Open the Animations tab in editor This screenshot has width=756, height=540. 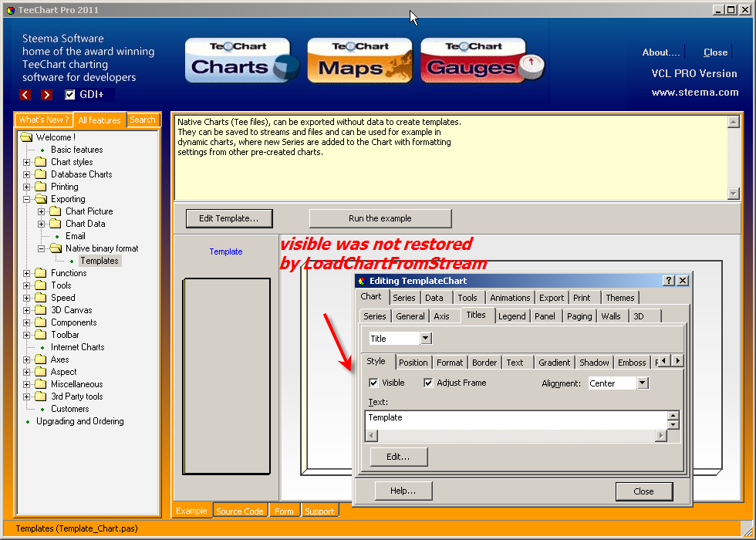coord(510,298)
